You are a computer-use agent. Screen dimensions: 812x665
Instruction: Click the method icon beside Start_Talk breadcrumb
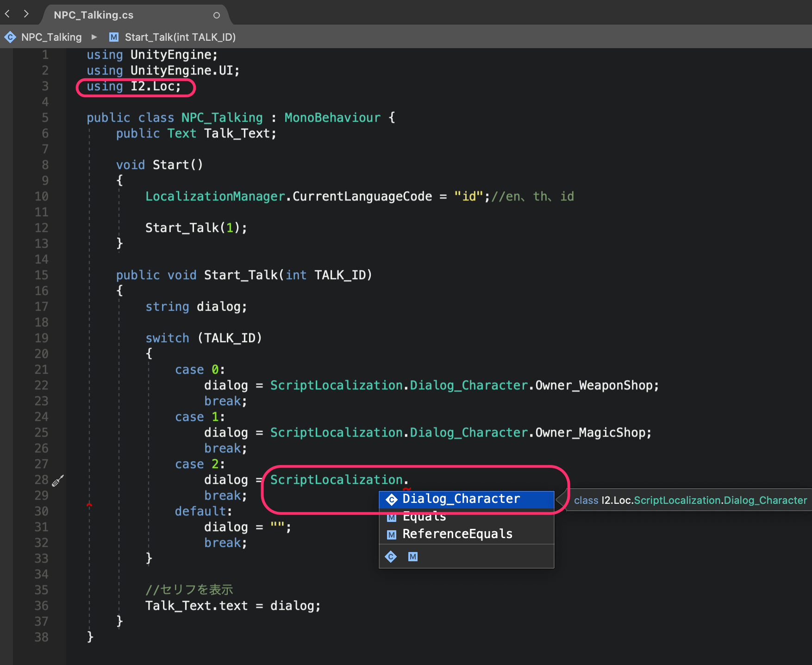[114, 37]
